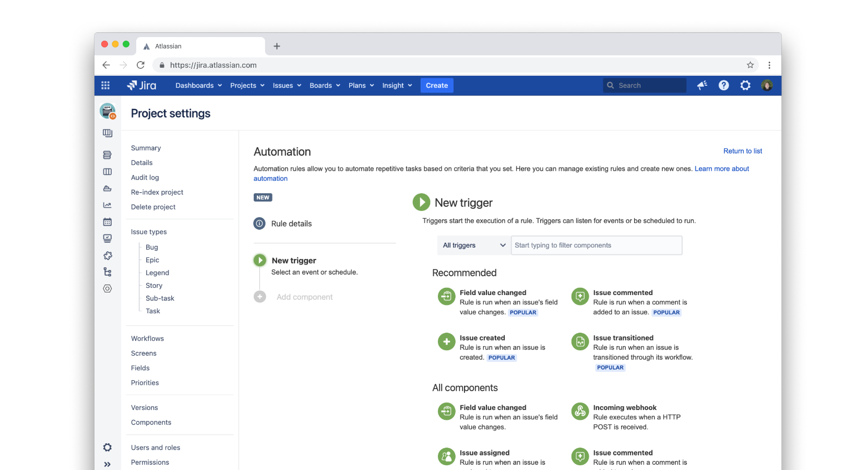Open the Help icon in the top bar
Screen dimensions: 868x470
[x=723, y=85]
